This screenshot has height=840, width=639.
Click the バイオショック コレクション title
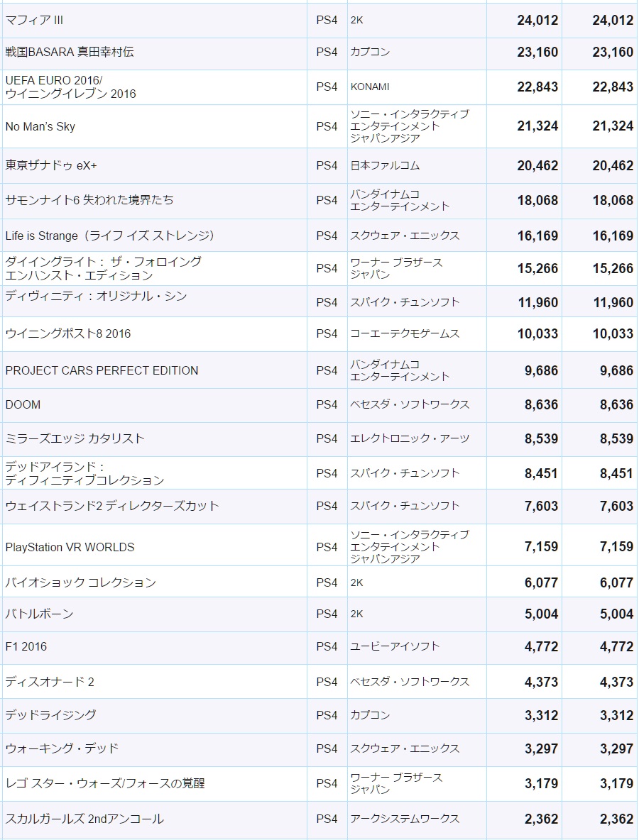[80, 582]
